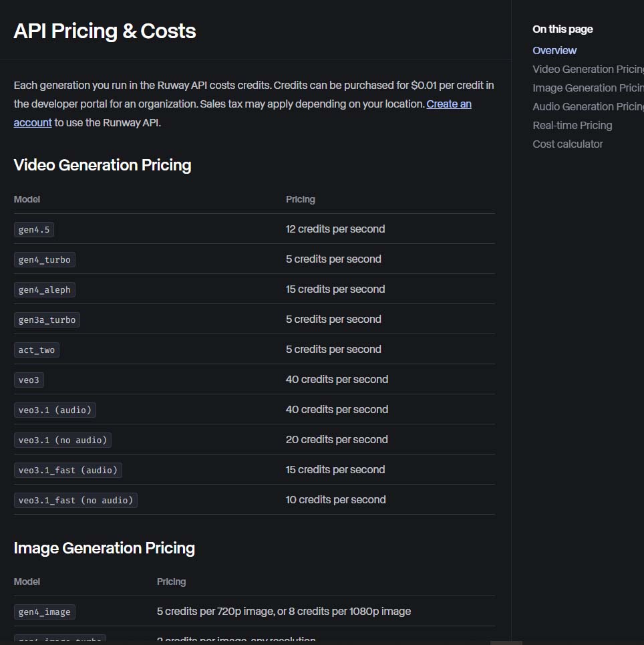The width and height of the screenshot is (644, 645).
Task: Navigate to Real-time Pricing section link
Action: pyautogui.click(x=572, y=126)
